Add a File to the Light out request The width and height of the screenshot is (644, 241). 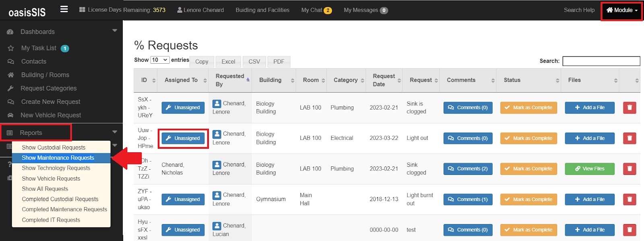590,138
